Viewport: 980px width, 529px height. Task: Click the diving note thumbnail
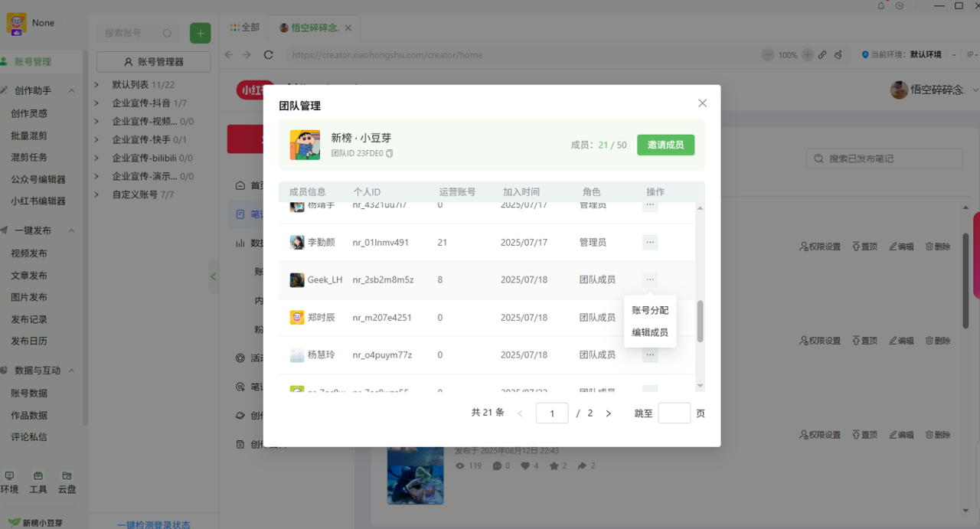pos(416,475)
